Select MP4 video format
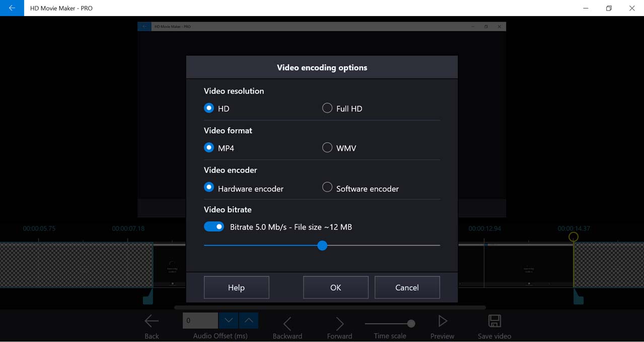This screenshot has height=342, width=644. click(209, 148)
